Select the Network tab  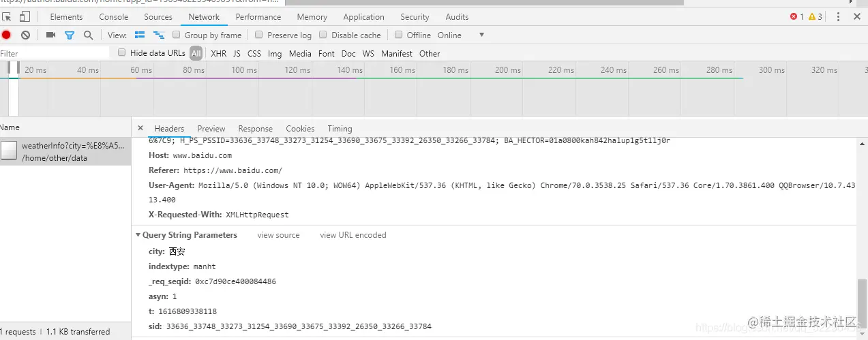(204, 17)
